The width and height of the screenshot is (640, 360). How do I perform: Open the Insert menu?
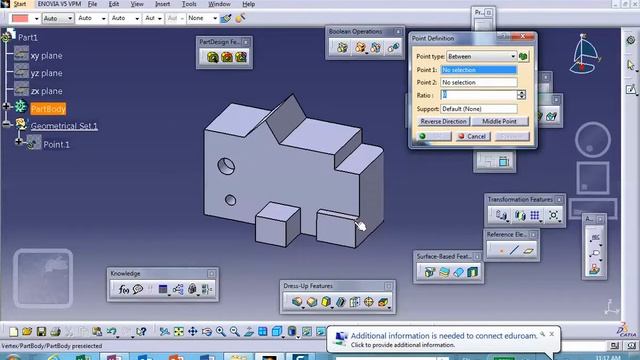click(162, 4)
